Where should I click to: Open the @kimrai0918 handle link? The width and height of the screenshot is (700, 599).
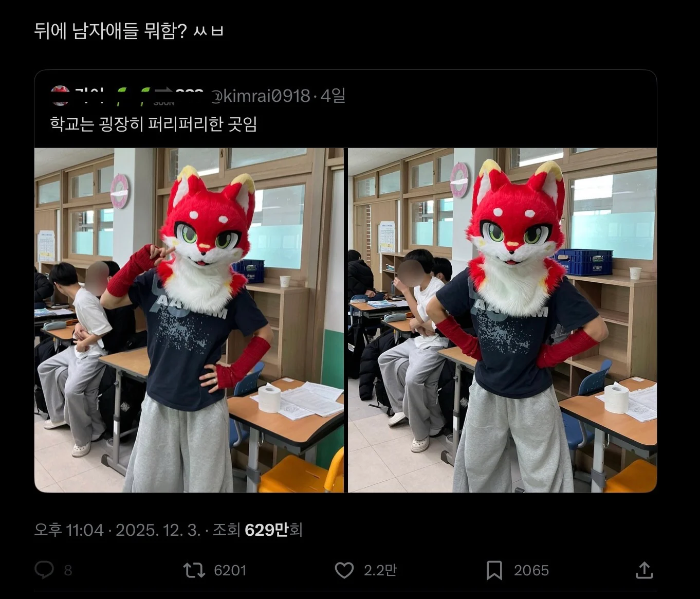(262, 96)
